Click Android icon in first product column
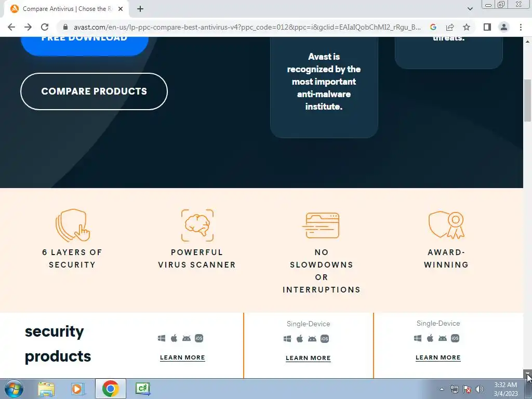 187,338
